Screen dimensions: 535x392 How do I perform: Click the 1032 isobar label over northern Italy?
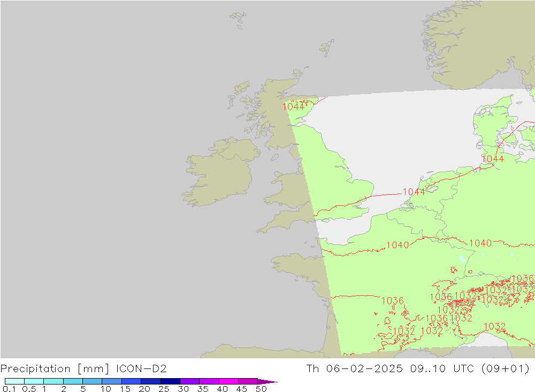click(x=494, y=326)
